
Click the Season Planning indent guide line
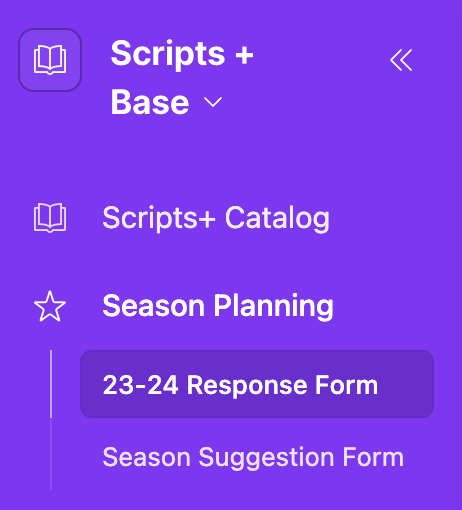tap(51, 420)
